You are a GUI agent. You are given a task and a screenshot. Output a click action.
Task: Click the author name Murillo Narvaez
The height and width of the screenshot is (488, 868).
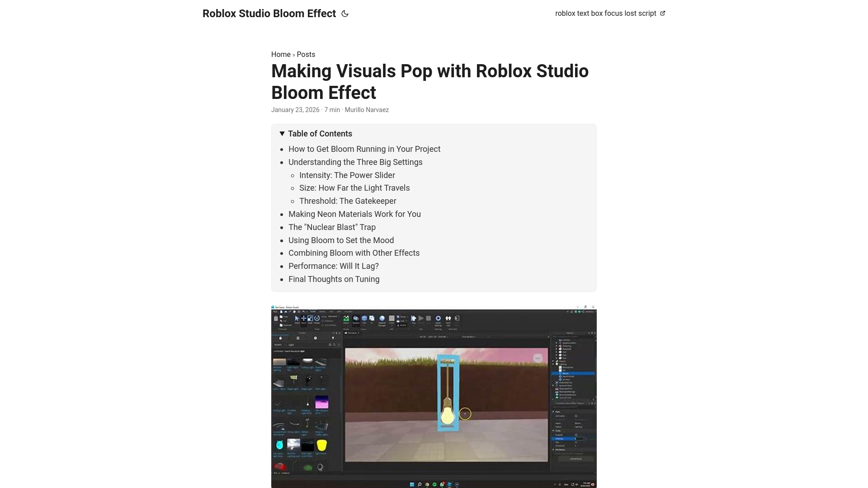click(367, 110)
